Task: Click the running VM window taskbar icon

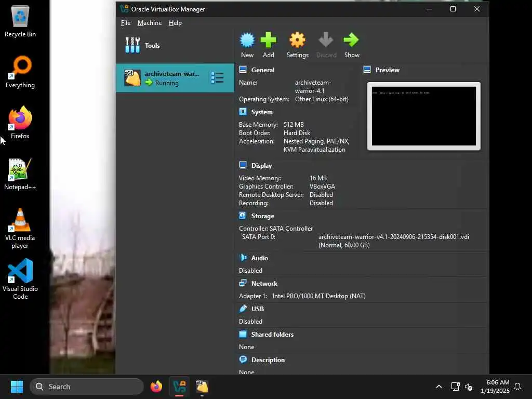Action: pos(202,387)
